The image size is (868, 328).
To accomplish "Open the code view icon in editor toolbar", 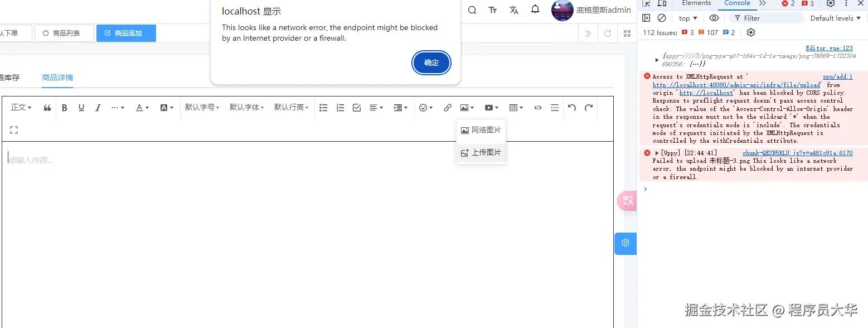I will [537, 108].
